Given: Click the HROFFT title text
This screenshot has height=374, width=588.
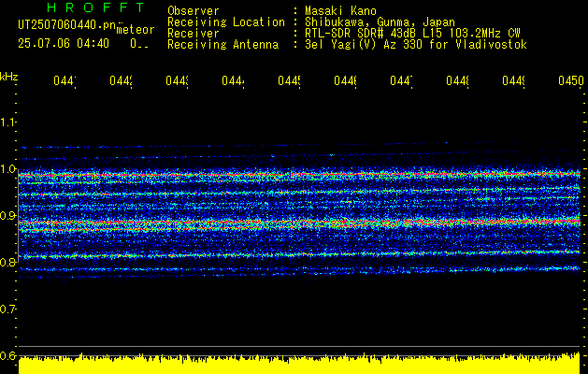Looking at the screenshot, I should pos(96,7).
